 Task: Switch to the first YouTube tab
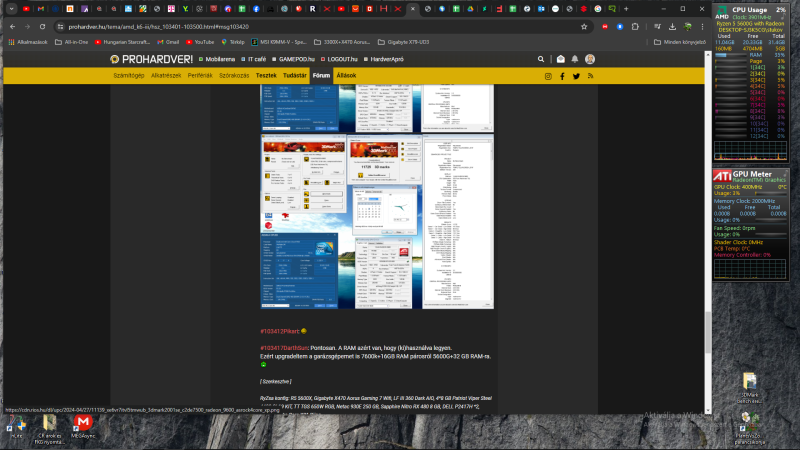[x=26, y=9]
